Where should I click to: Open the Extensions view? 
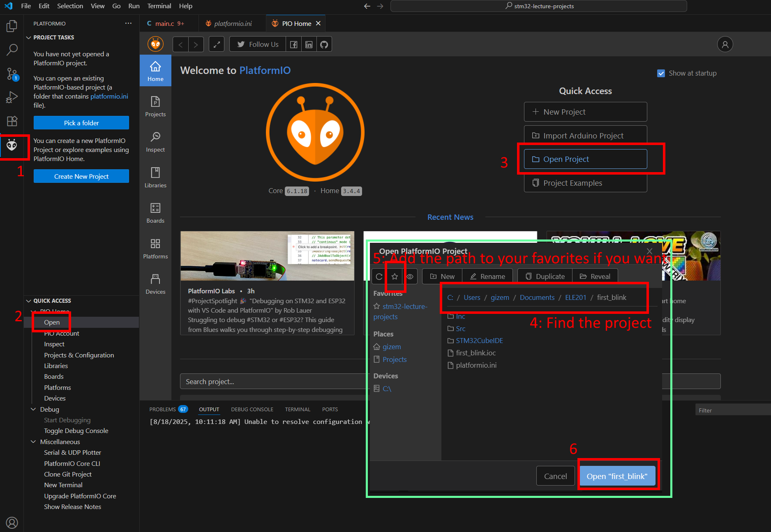click(x=12, y=121)
